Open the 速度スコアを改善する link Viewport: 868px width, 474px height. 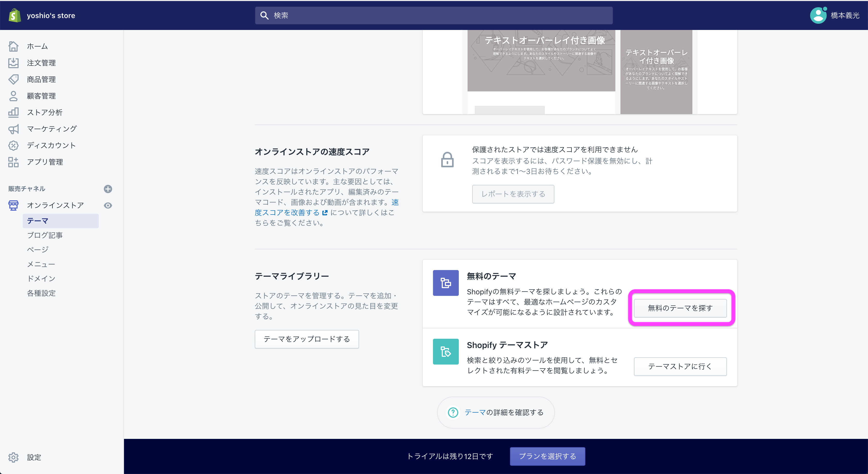[287, 212]
